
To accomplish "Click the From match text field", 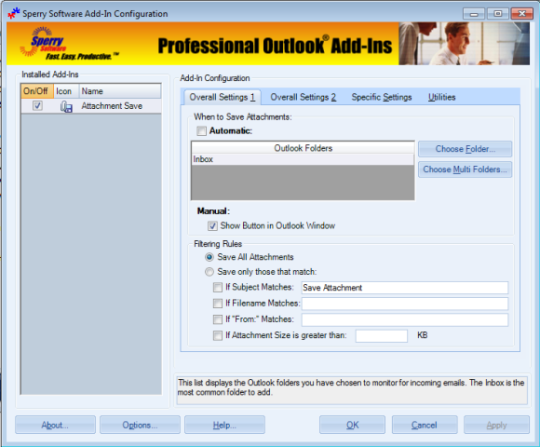I will (405, 320).
